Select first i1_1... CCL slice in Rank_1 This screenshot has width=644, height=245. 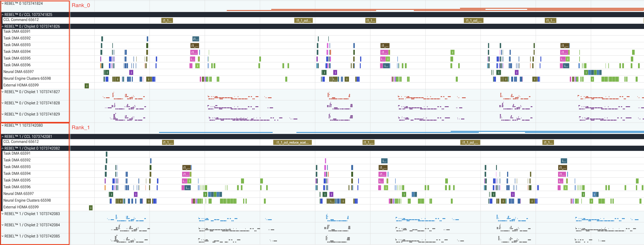coord(168,142)
